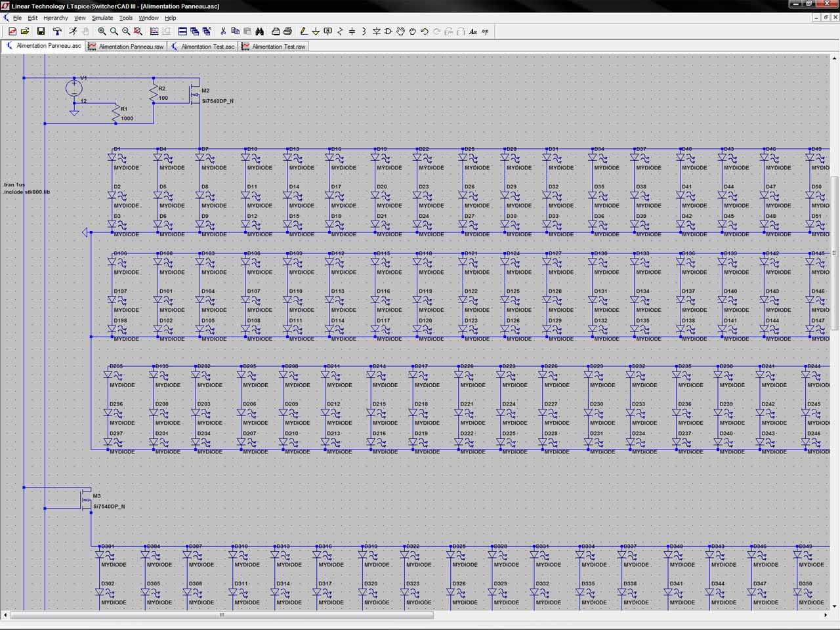Click the horizontal scrollbar left arrow

6,615
